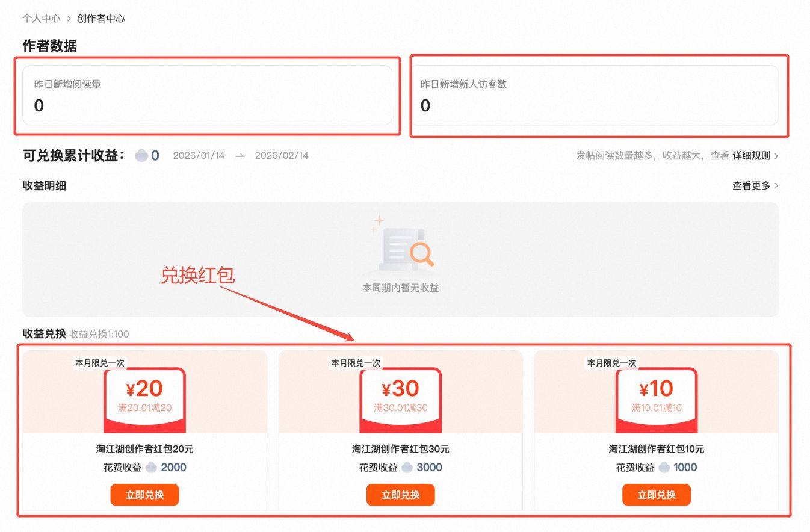The height and width of the screenshot is (532, 810).
Task: Click 立即兑换 for the 10元 red packet
Action: click(x=656, y=495)
